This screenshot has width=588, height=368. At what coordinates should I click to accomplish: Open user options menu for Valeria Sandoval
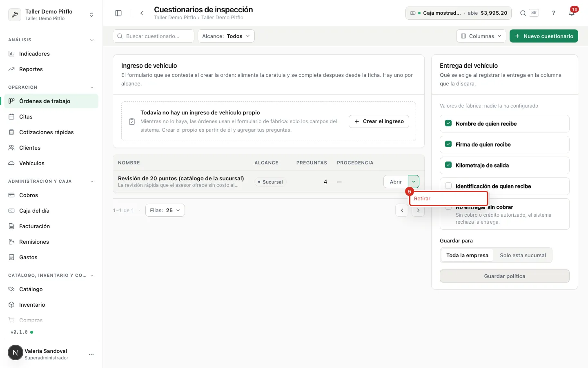(91, 354)
